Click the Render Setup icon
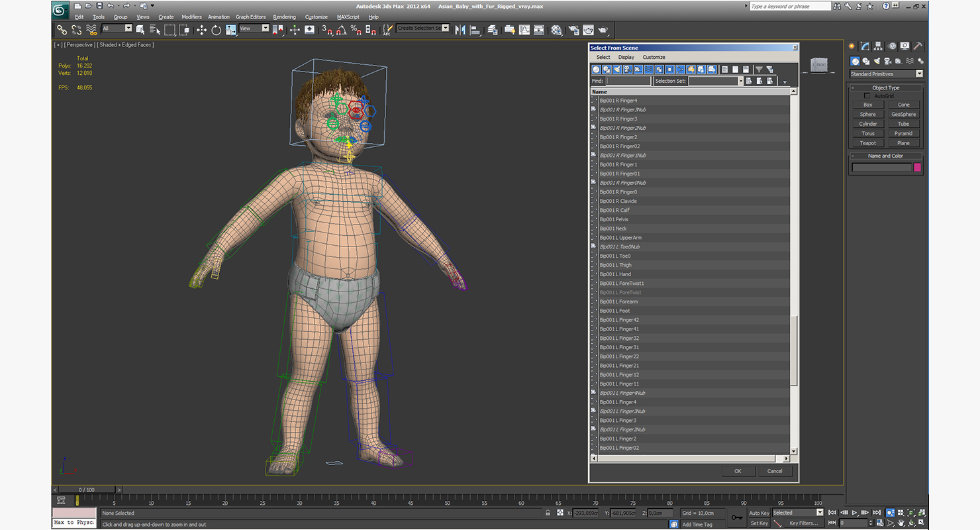This screenshot has width=980, height=530. pyautogui.click(x=573, y=30)
